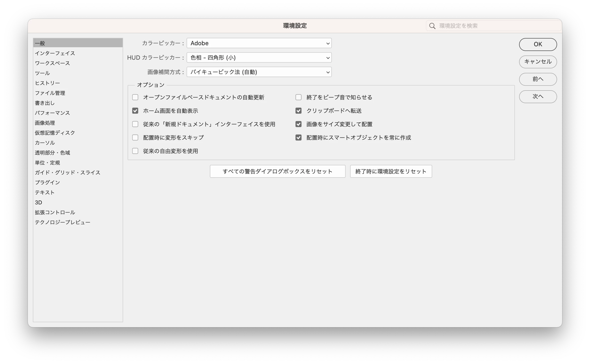Click 次へ to go next
590x364 pixels.
click(538, 96)
